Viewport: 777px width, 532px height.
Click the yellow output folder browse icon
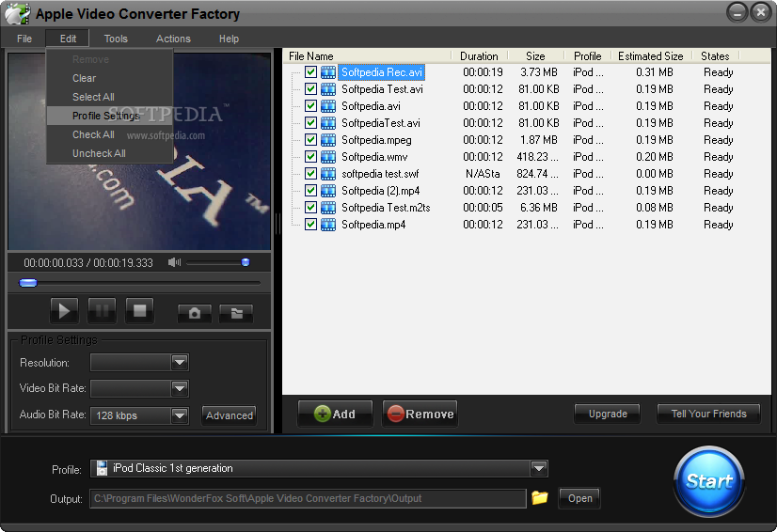point(540,498)
